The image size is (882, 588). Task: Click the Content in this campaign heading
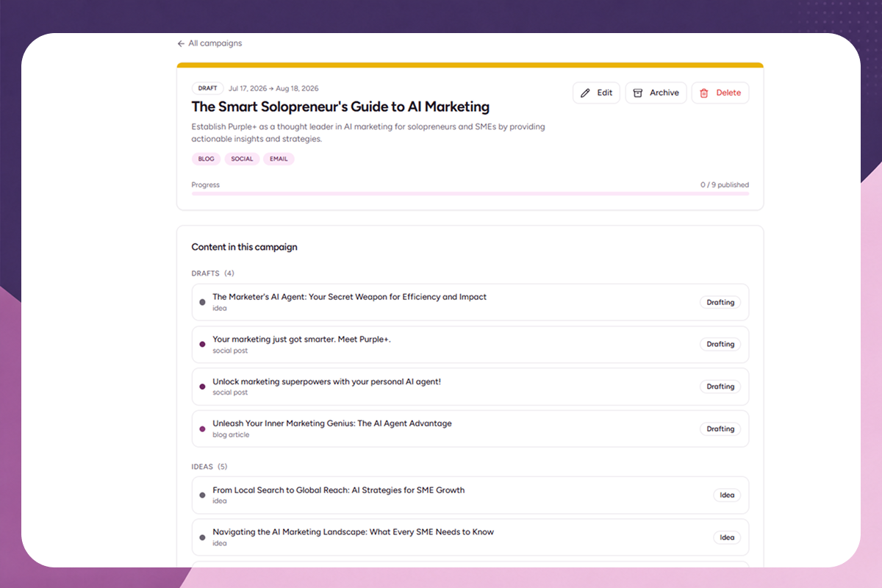tap(245, 247)
